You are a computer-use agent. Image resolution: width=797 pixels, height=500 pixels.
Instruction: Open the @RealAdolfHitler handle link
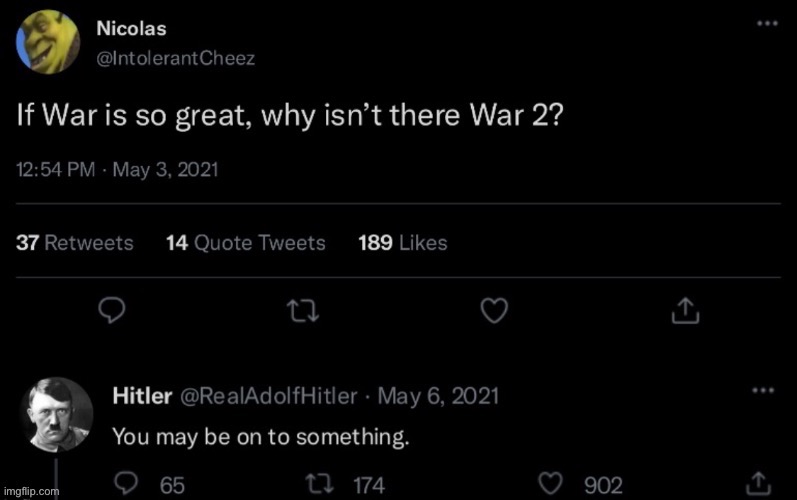(267, 396)
